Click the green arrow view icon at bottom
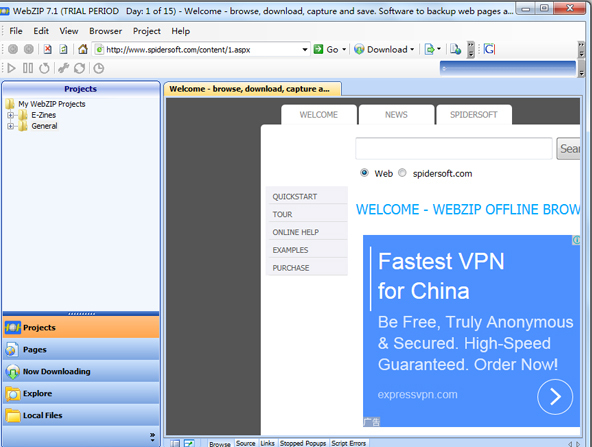Screen dimensions: 592x447 click(189, 443)
